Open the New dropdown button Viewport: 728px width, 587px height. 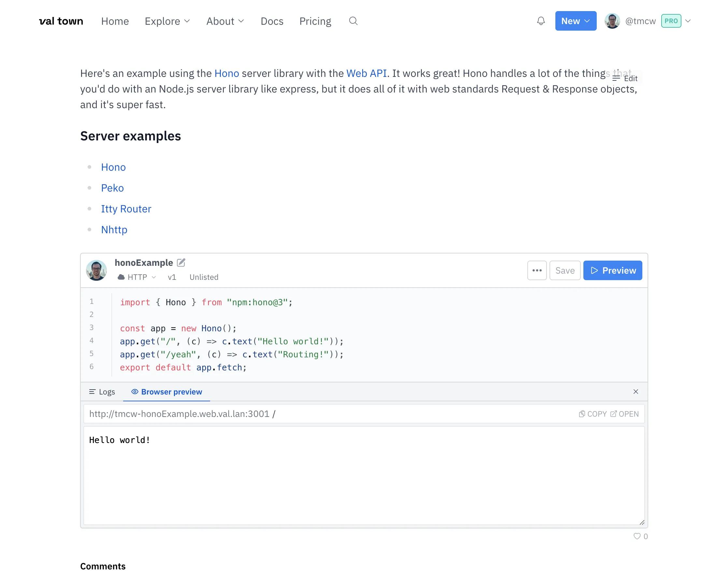click(x=576, y=21)
